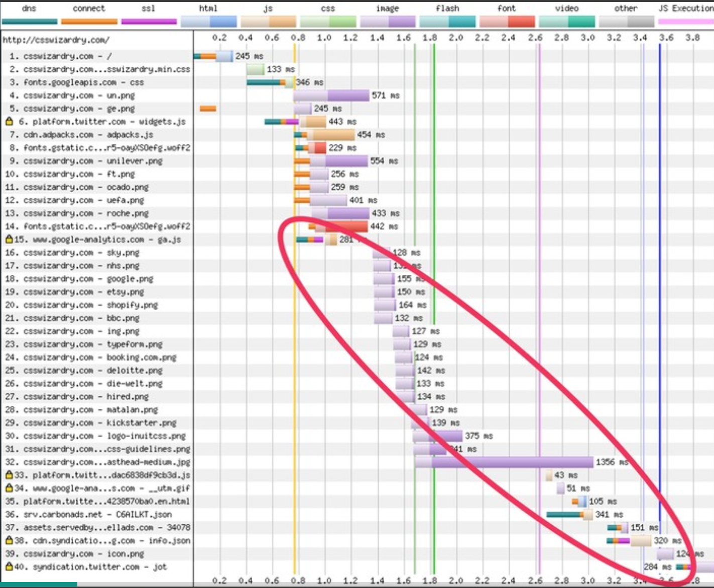
Task: Select request 7 adpacks.js
Action: click(x=81, y=134)
